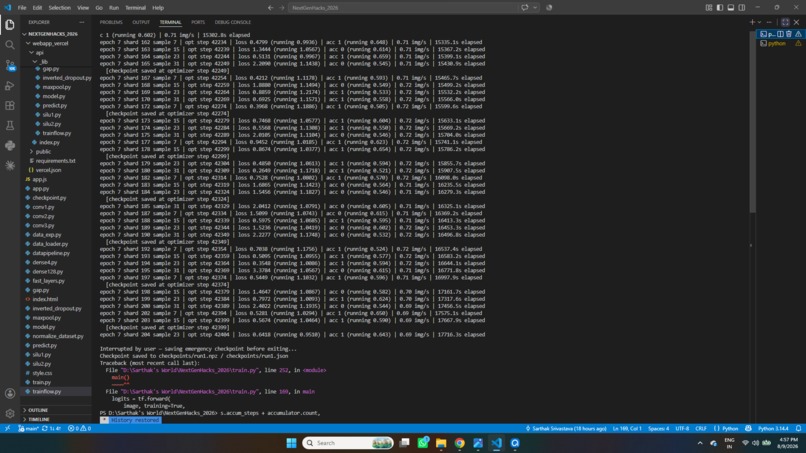Click the Python language mode
Viewport: 806px width, 453px height.
726,428
